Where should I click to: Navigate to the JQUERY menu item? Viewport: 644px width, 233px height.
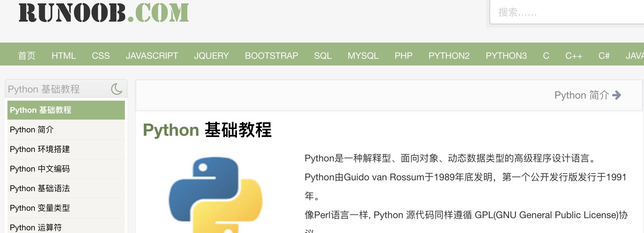point(211,56)
